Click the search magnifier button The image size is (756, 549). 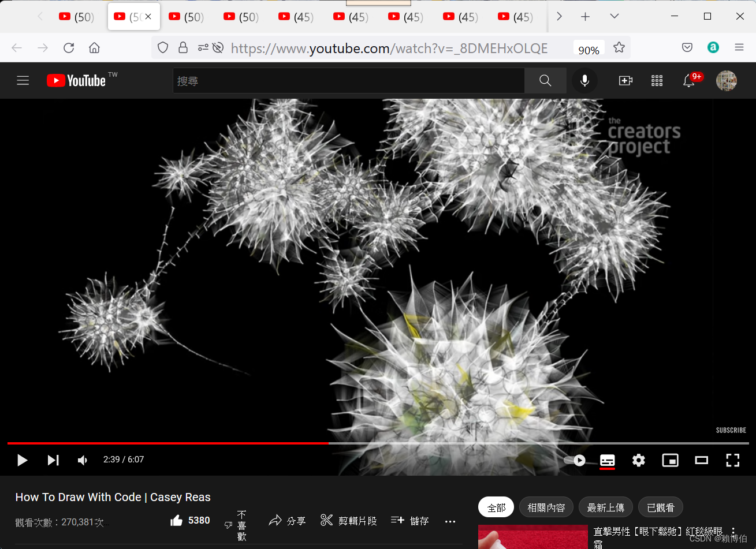click(545, 81)
